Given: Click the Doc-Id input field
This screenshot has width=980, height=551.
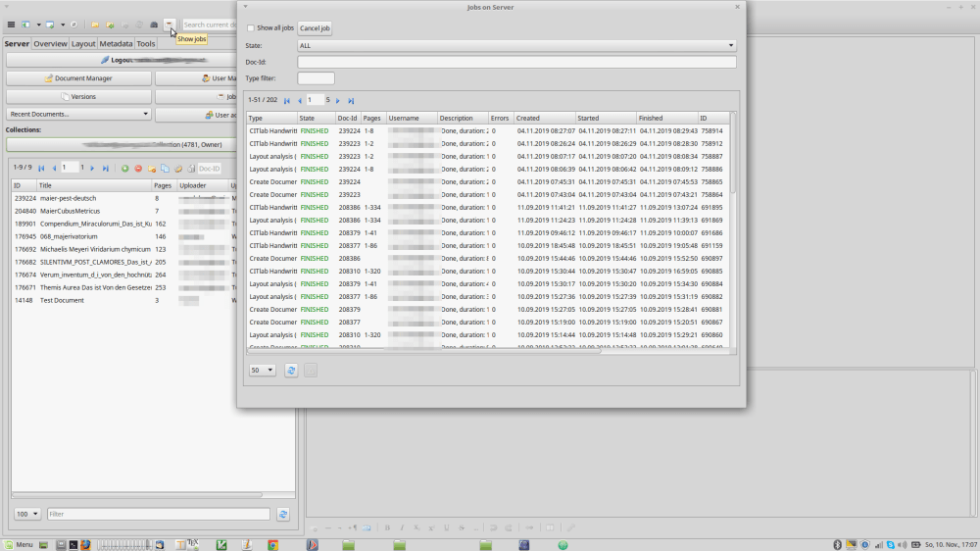Looking at the screenshot, I should 516,62.
